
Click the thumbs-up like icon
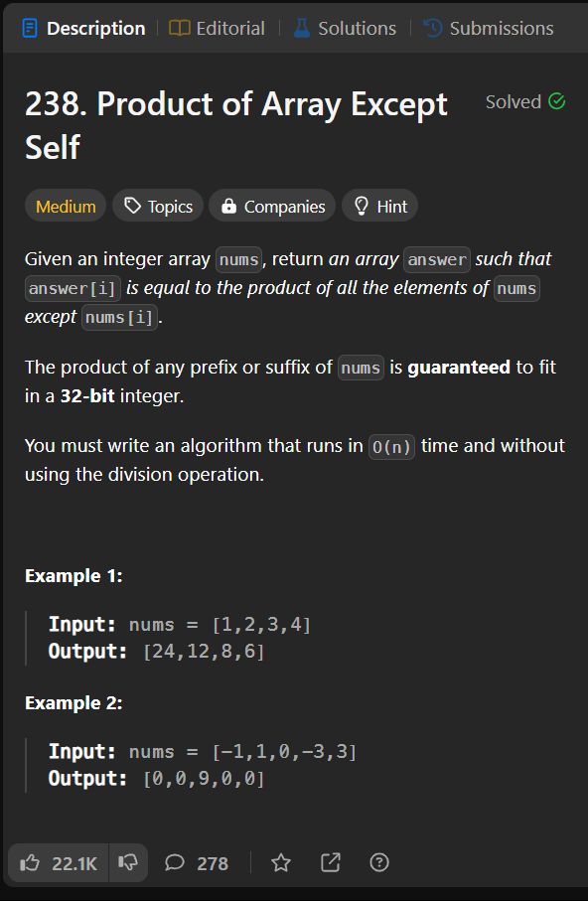click(x=30, y=862)
